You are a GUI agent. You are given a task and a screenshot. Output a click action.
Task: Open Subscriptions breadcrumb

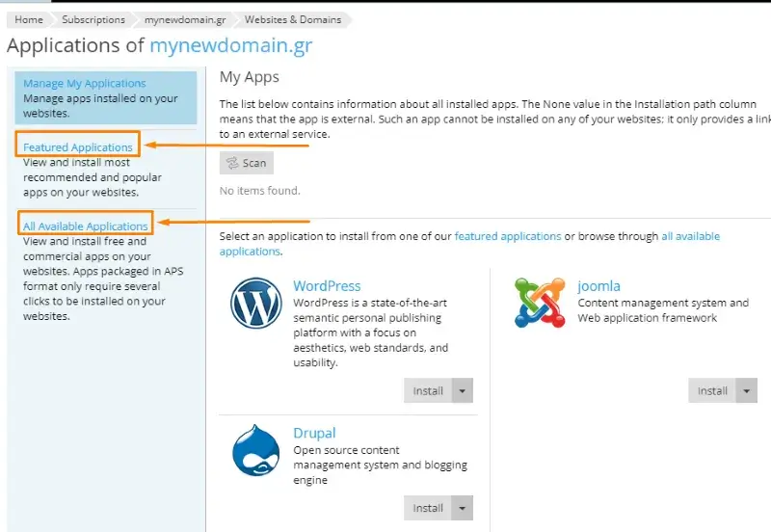pyautogui.click(x=93, y=19)
